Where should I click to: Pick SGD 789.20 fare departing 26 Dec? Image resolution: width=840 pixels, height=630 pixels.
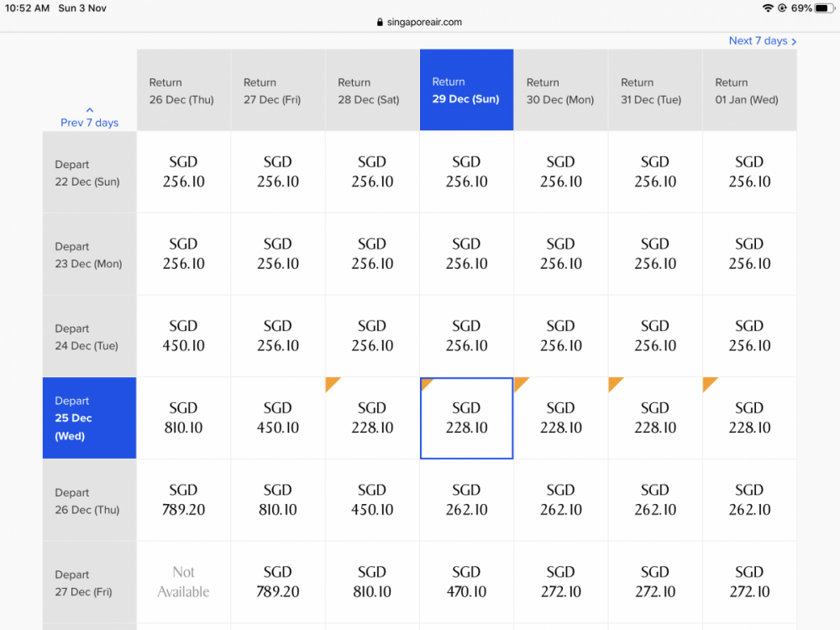pyautogui.click(x=183, y=500)
